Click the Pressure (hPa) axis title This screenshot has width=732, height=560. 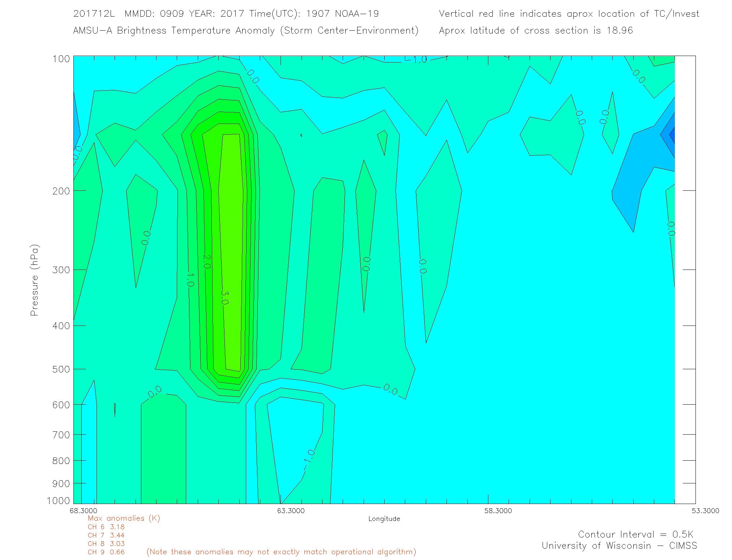34,280
